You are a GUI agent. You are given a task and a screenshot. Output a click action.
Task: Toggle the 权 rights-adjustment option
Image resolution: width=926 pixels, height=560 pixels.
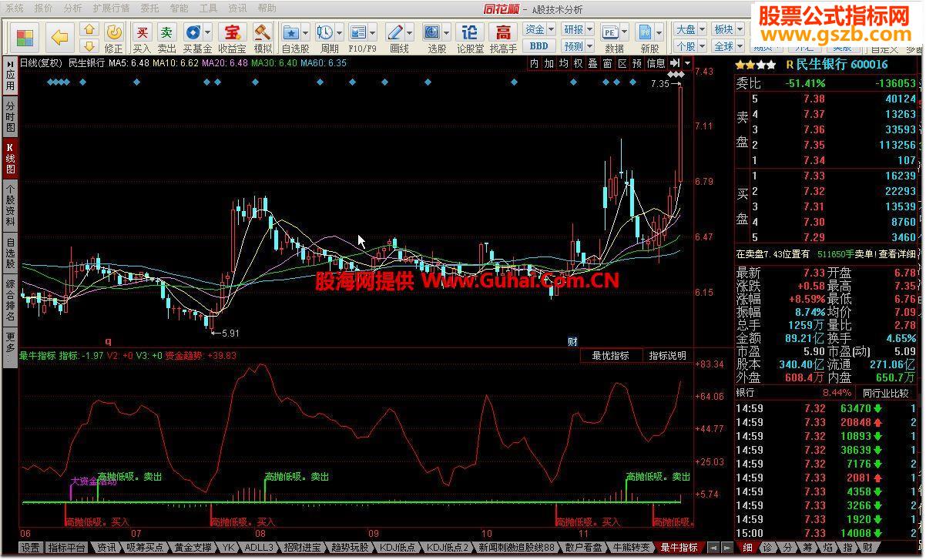579,63
